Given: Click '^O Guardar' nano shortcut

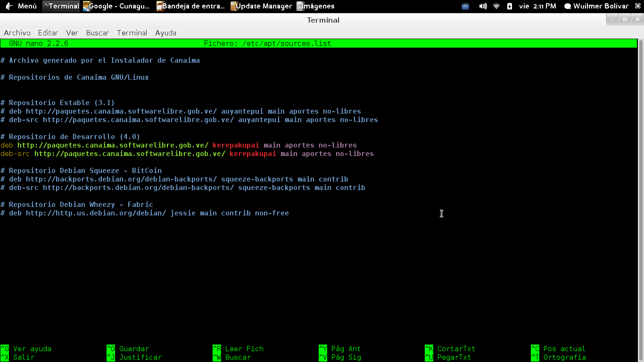Looking at the screenshot, I should (x=128, y=349).
